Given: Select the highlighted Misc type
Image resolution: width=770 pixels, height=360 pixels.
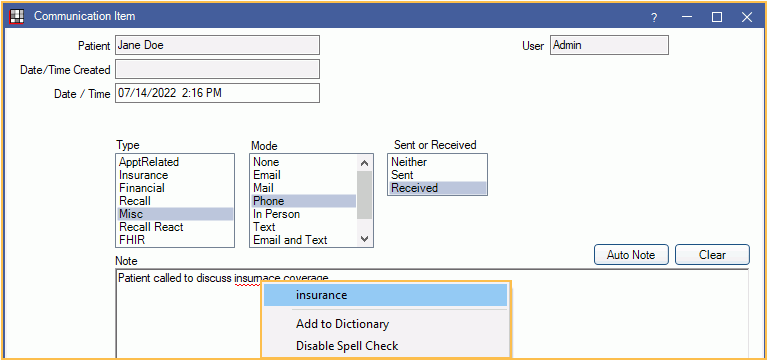Looking at the screenshot, I should click(175, 214).
